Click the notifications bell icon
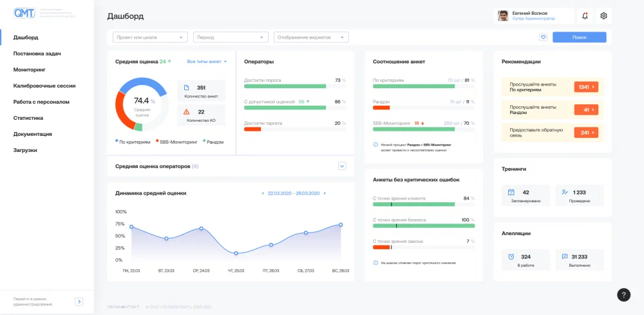Screen dimensions: 644x315 (x=585, y=16)
